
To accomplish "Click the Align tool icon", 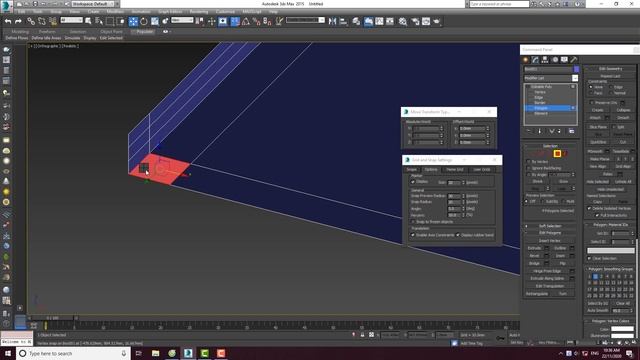I will [343, 21].
